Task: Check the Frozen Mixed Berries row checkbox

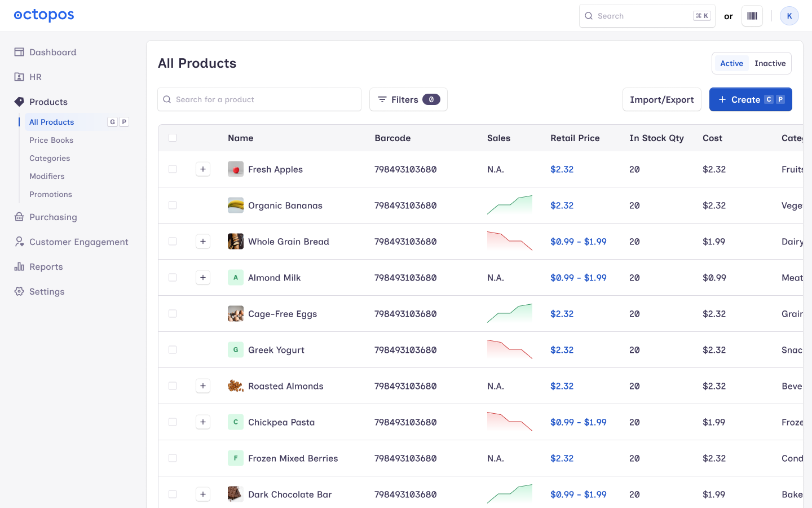Action: 173,458
